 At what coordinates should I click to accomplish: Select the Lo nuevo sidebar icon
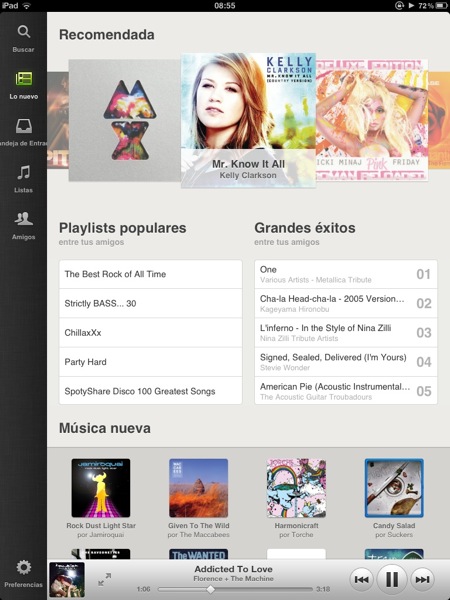point(24,79)
